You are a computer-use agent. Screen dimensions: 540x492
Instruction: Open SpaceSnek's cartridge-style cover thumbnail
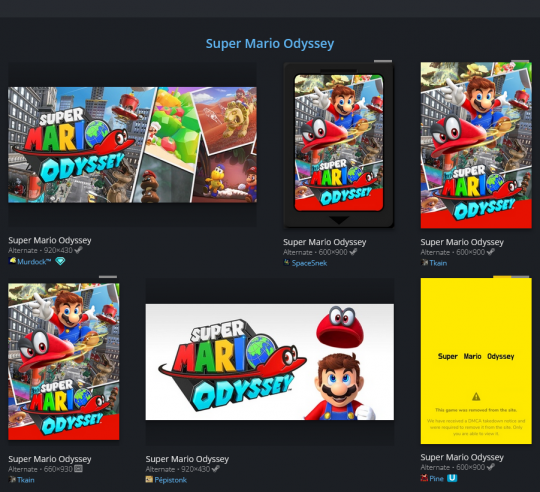tap(339, 145)
